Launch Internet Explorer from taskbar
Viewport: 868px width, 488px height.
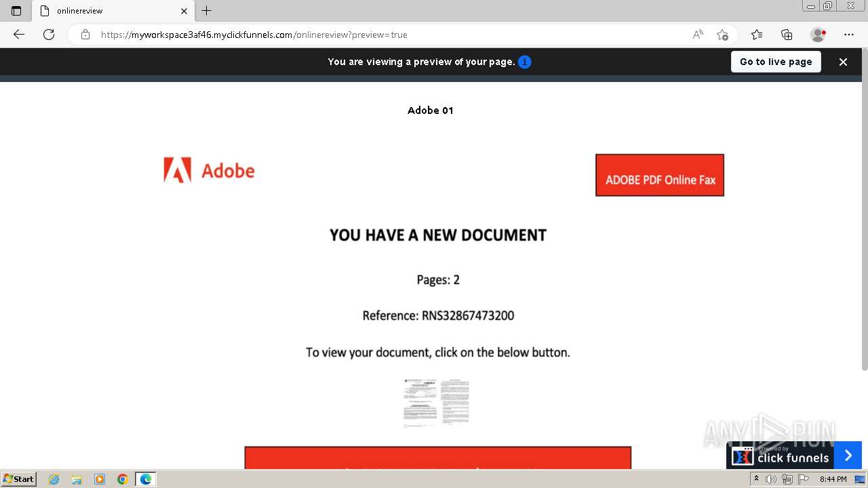[54, 479]
